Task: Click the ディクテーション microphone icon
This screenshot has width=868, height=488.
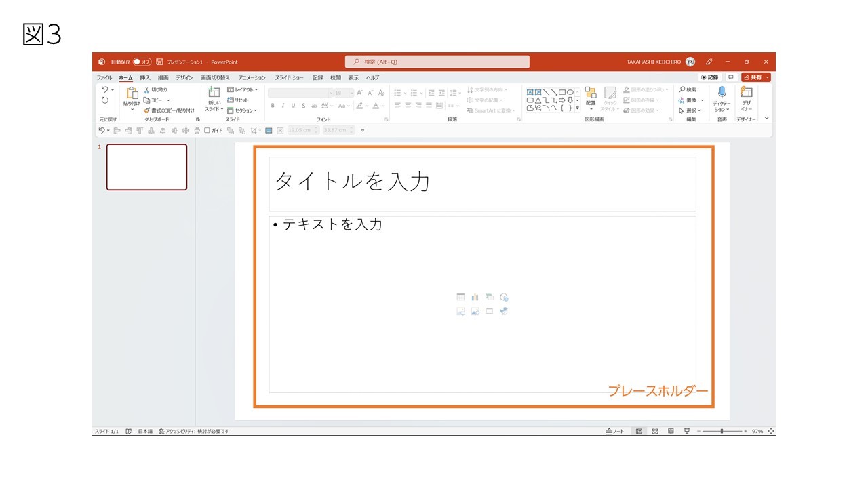Action: (722, 92)
